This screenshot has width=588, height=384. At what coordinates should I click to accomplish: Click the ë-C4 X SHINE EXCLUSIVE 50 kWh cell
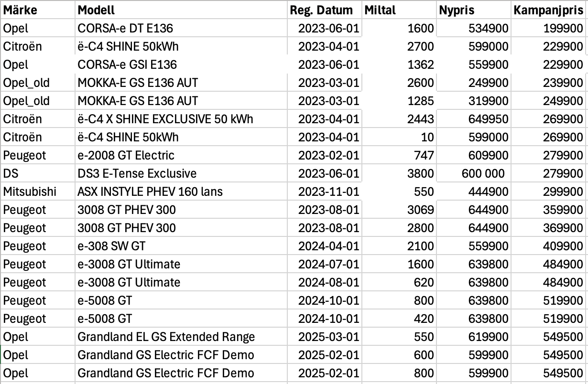[181, 119]
